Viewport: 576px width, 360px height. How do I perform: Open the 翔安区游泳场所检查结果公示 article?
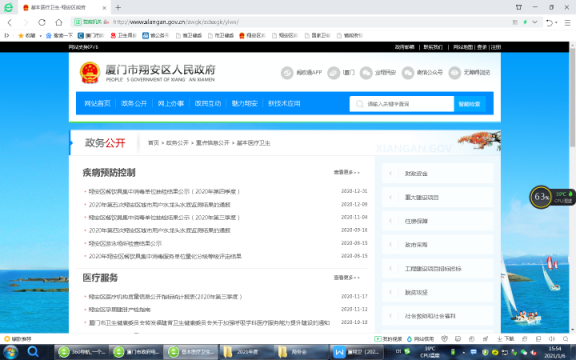(125, 243)
